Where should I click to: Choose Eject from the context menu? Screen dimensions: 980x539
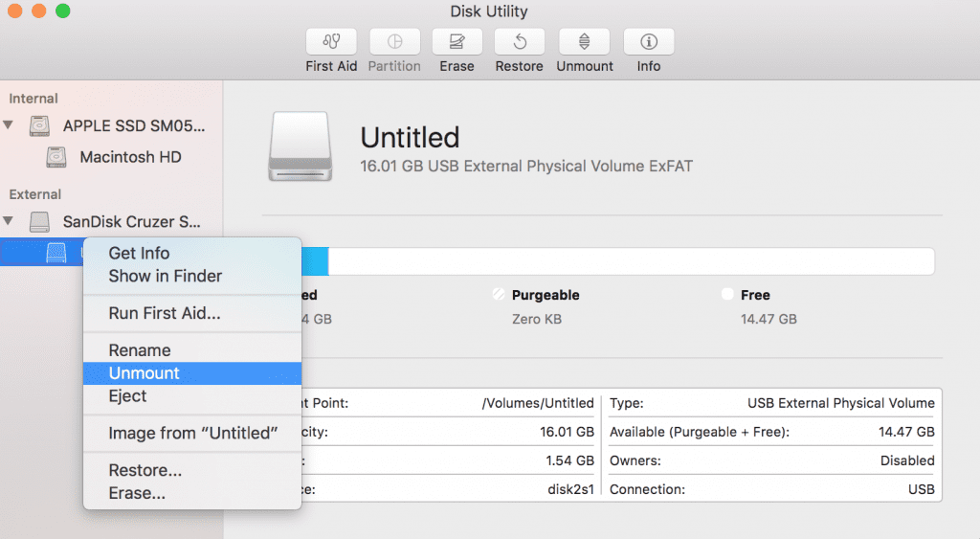(127, 396)
